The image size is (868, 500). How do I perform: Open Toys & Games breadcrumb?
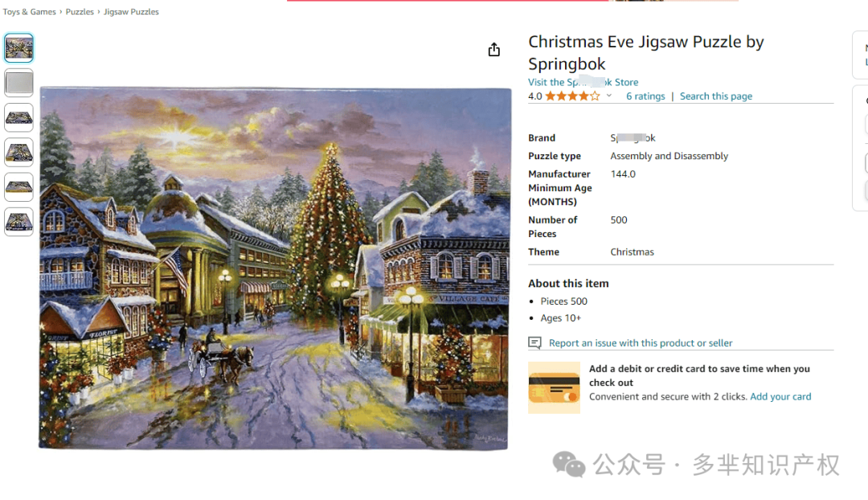coord(30,11)
